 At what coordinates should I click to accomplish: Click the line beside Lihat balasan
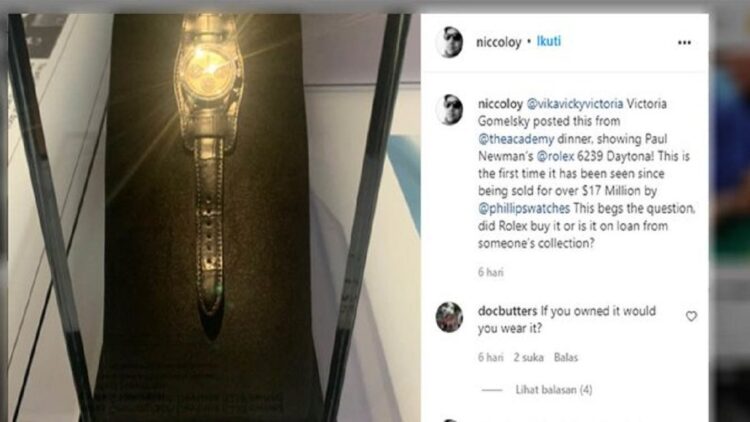pos(492,390)
